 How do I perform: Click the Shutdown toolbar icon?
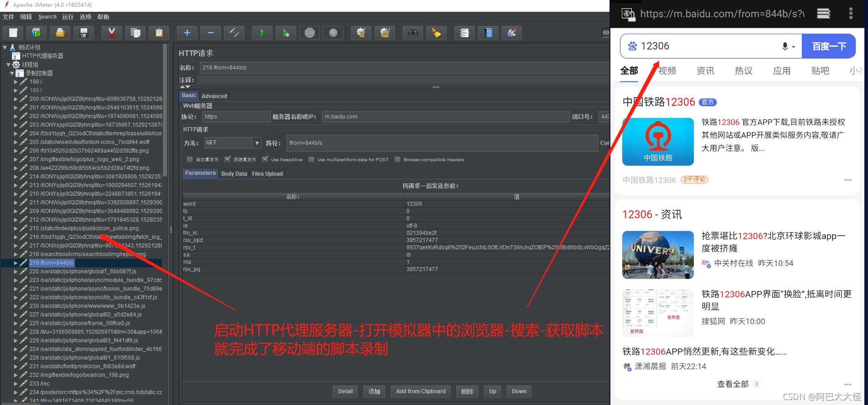pos(333,33)
